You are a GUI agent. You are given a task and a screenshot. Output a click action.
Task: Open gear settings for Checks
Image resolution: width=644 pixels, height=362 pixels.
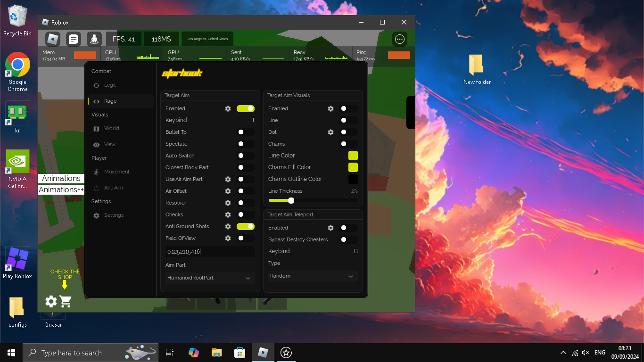(228, 214)
